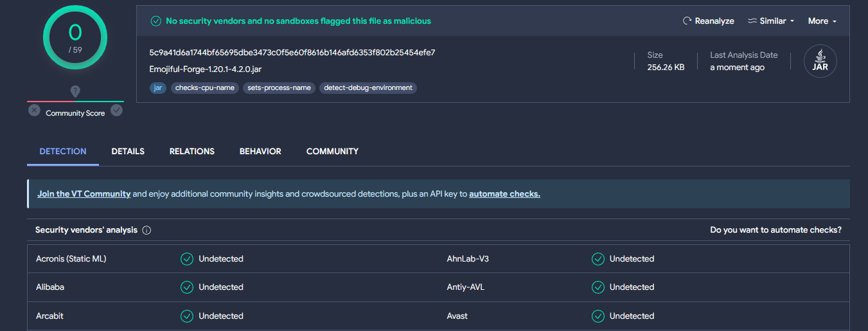Vote malicious with the X community score icon

coord(34,111)
